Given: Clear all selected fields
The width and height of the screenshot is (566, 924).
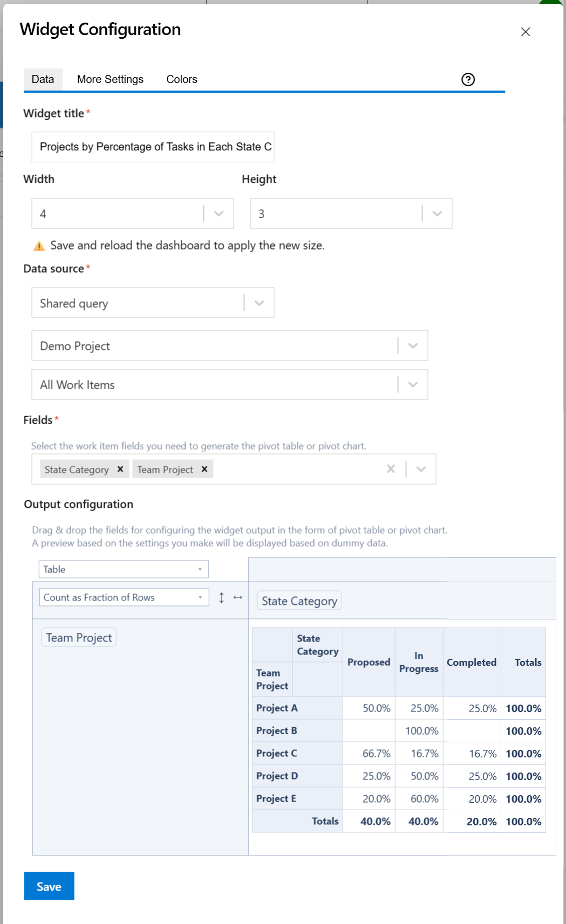Looking at the screenshot, I should pyautogui.click(x=391, y=469).
